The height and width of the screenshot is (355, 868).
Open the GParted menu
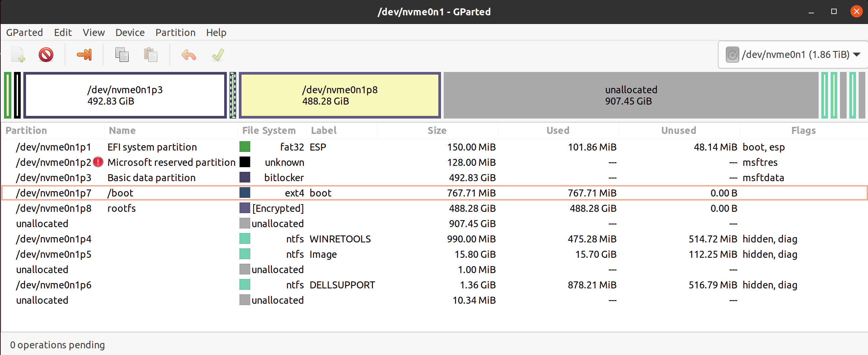(24, 32)
